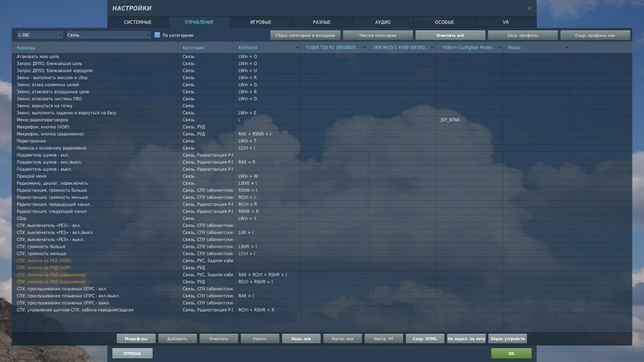The image size is (644, 362).
Task: Click the «Настр. FF» button
Action: 384,339
